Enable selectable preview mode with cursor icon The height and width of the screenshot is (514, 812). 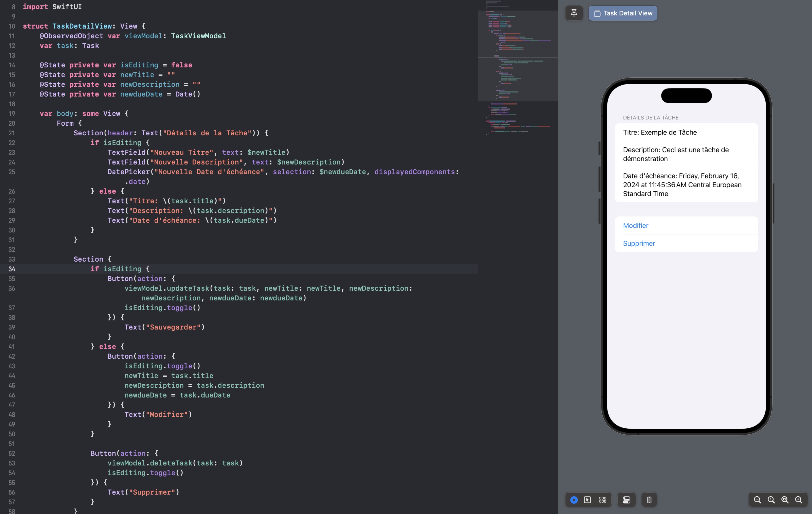[588, 500]
